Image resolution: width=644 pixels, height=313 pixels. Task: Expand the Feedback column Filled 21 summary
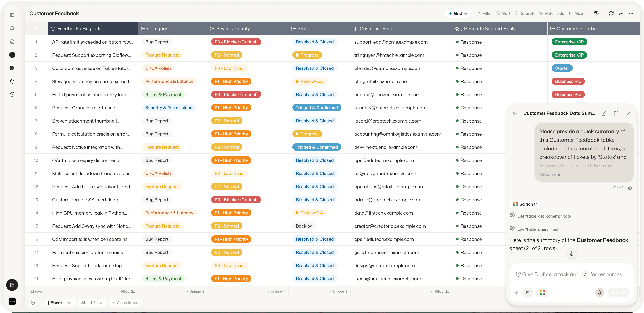click(126, 292)
